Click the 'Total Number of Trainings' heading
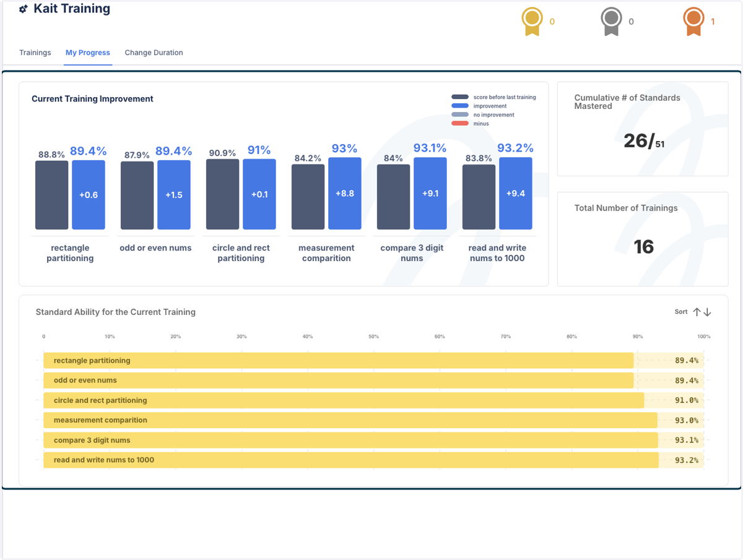 tap(626, 208)
